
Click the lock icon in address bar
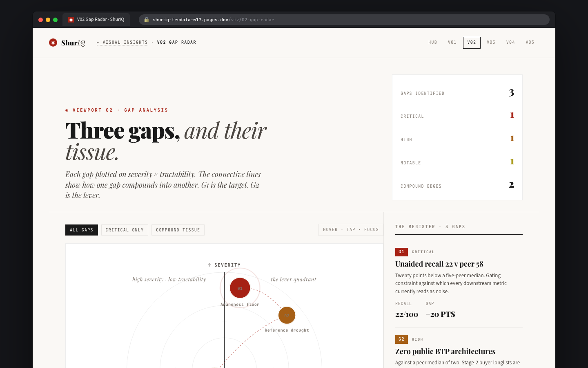coord(147,20)
